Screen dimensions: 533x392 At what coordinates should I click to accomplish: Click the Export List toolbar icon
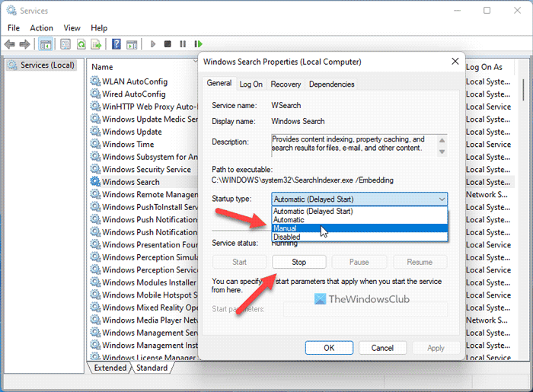[96, 44]
